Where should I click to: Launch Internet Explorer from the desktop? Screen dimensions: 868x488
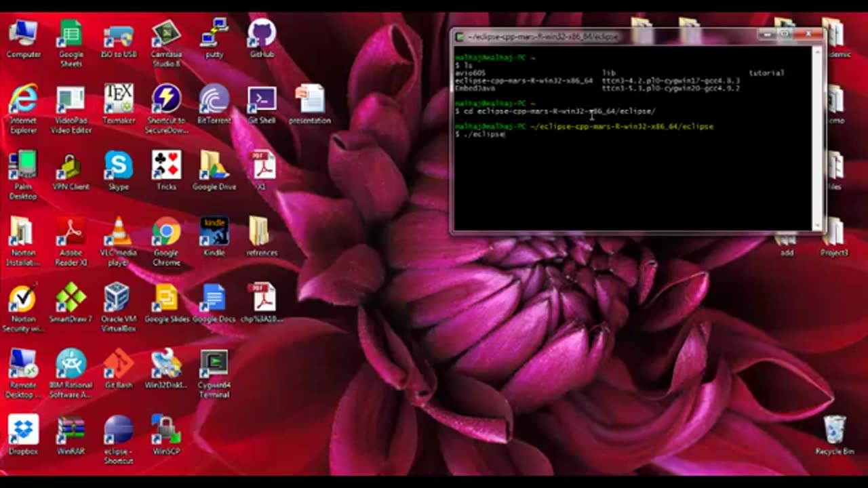coord(23,108)
